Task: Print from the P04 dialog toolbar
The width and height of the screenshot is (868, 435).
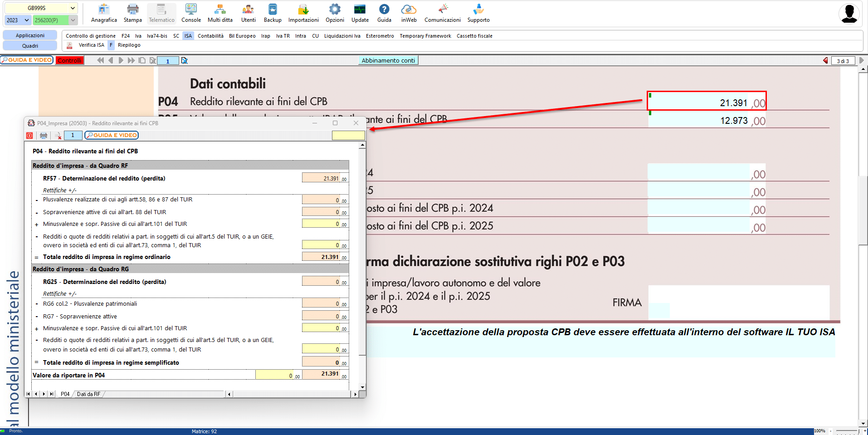Action: coord(44,135)
